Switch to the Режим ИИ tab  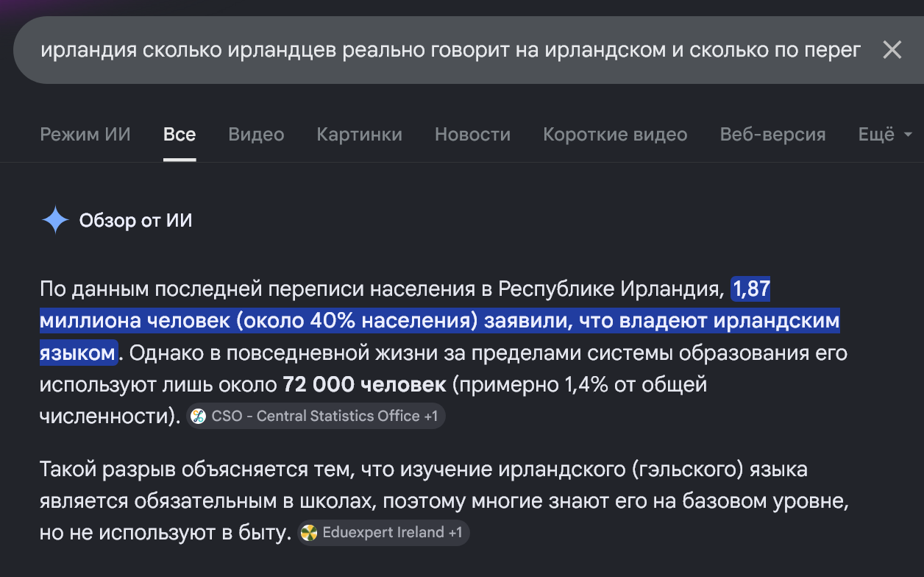(x=85, y=135)
